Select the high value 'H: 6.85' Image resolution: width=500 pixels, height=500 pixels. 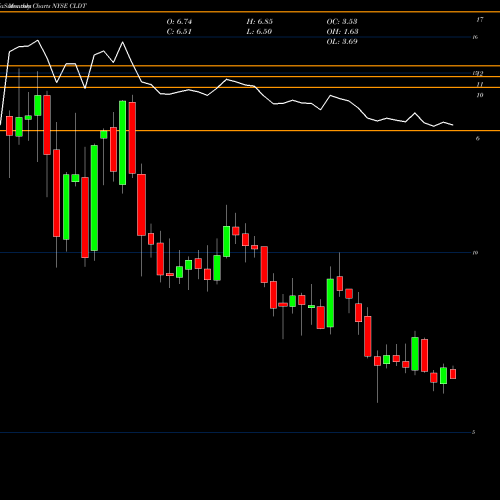pyautogui.click(x=260, y=22)
